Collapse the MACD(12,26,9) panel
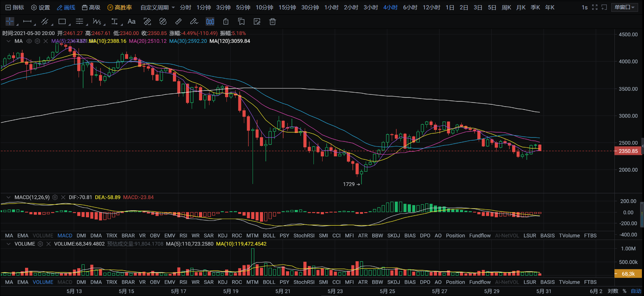This screenshot has height=296, width=644. [x=8, y=197]
